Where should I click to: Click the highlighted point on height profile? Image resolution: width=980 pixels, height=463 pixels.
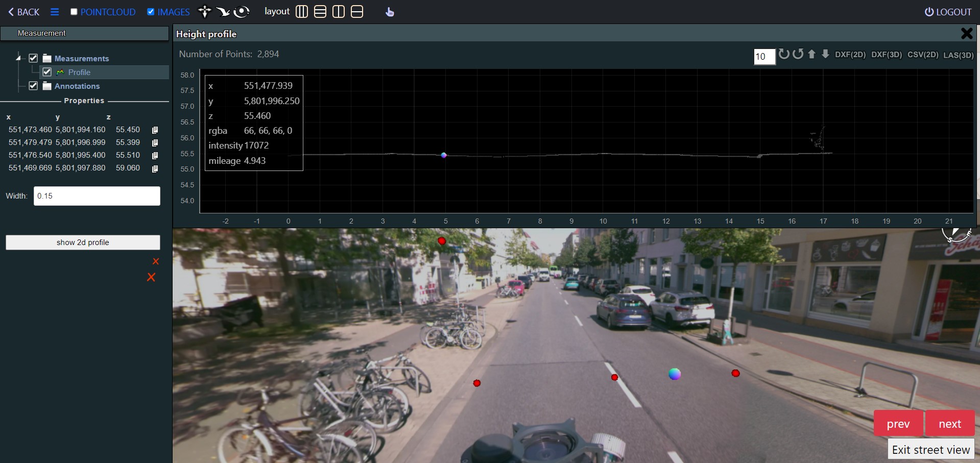coord(444,155)
